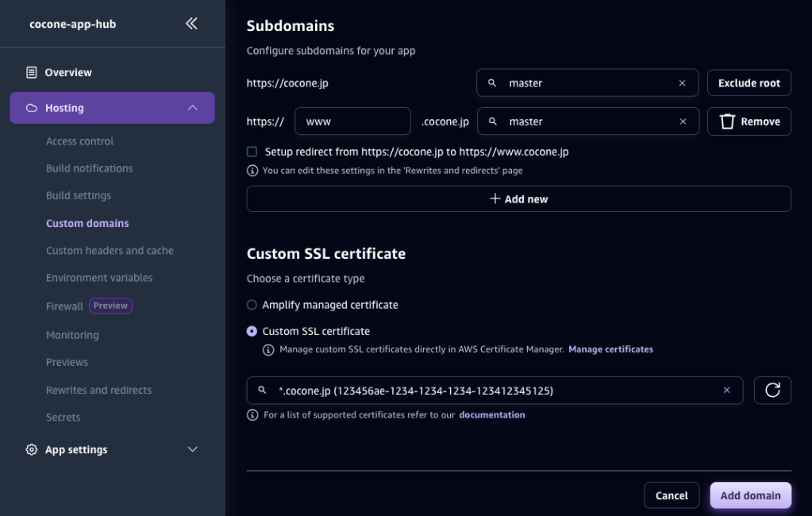Remove the www subdomain entry
The image size is (812, 516).
click(x=749, y=121)
